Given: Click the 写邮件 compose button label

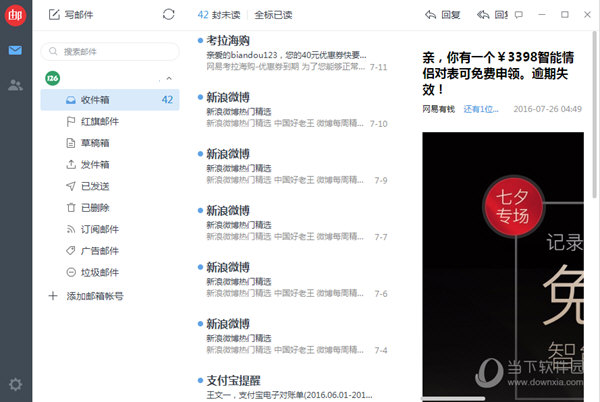Looking at the screenshot, I should click(x=79, y=15).
